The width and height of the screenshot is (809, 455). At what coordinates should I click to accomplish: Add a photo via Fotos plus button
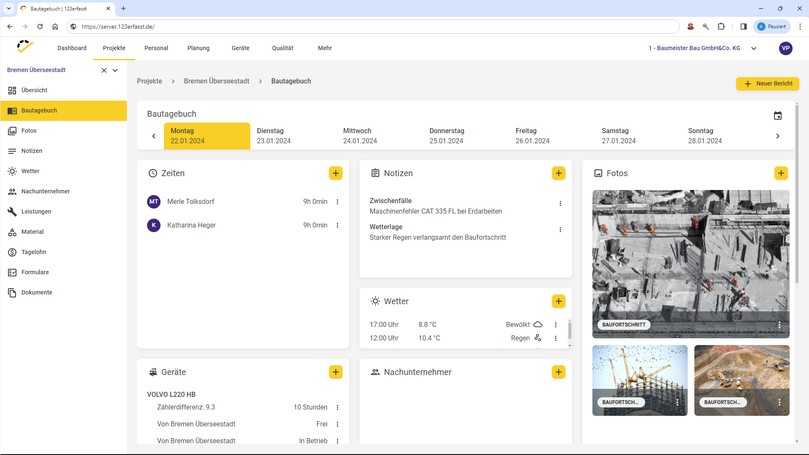780,173
